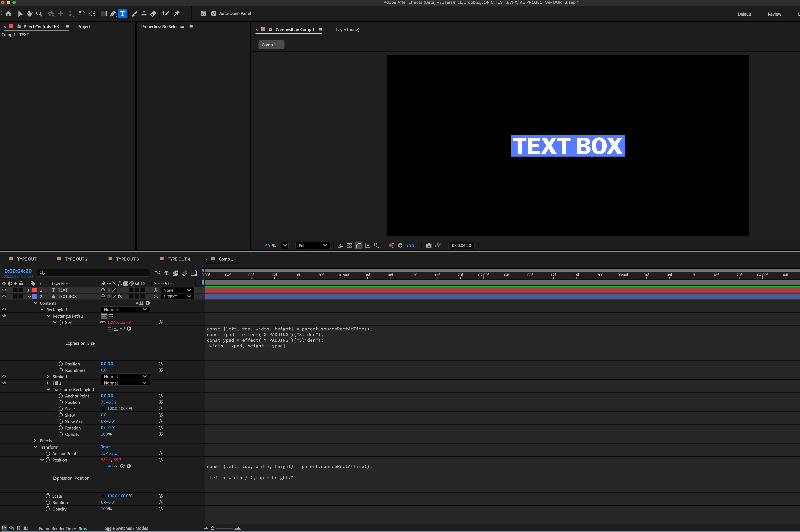The image size is (800, 532).
Task: Expand the Effects property group
Action: [35, 441]
